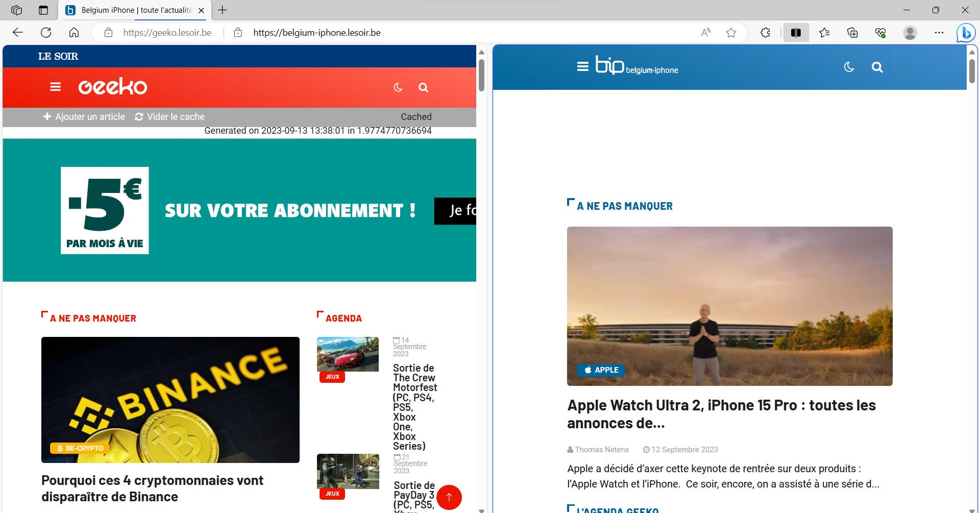Click the belgium-iphone.lesoir.be address field

click(316, 33)
